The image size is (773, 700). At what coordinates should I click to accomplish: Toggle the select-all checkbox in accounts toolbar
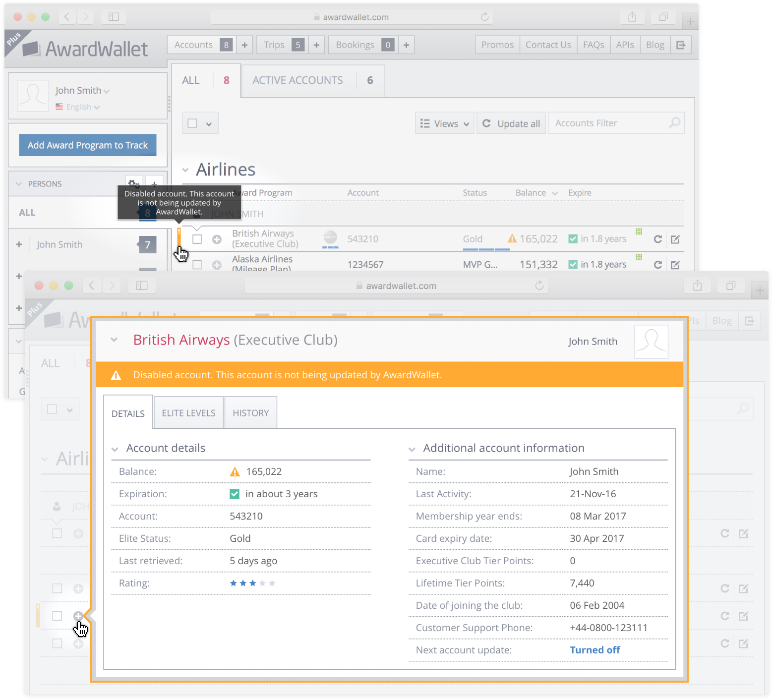pyautogui.click(x=192, y=123)
